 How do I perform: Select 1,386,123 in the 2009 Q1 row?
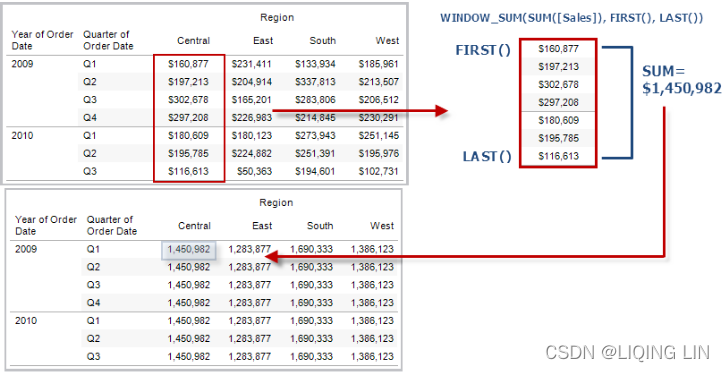tap(372, 249)
